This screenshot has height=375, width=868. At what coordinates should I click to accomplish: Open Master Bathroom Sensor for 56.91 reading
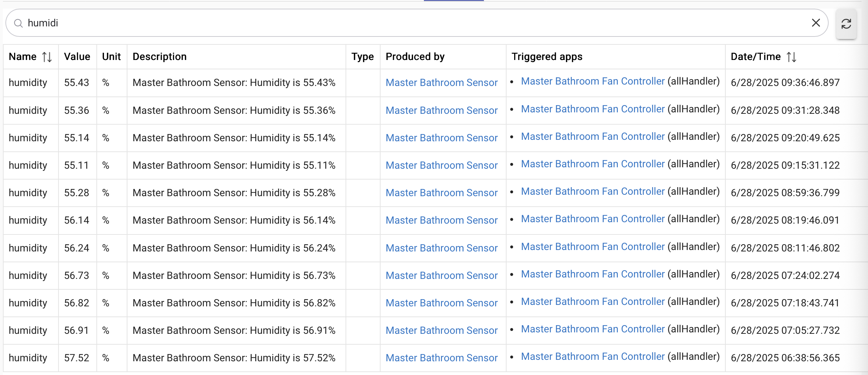(441, 331)
